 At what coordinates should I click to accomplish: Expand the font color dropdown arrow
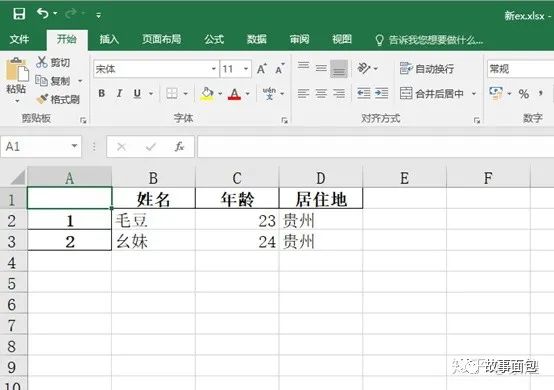(248, 94)
